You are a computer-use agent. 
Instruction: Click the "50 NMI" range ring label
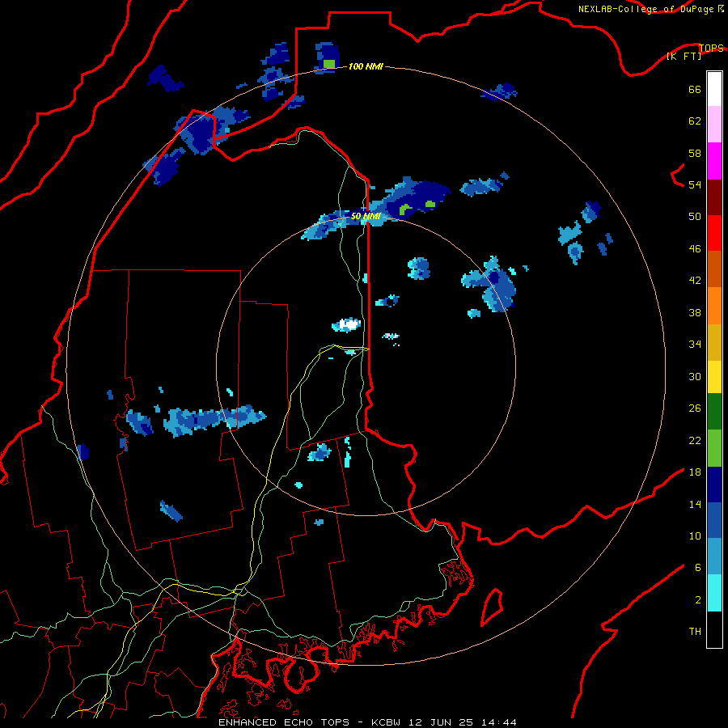coord(366,216)
